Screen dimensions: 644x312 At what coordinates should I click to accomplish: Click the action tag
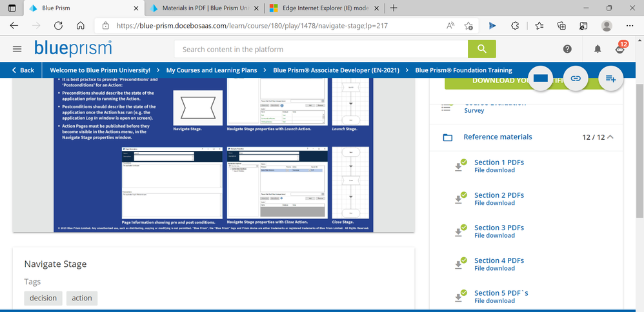82,298
